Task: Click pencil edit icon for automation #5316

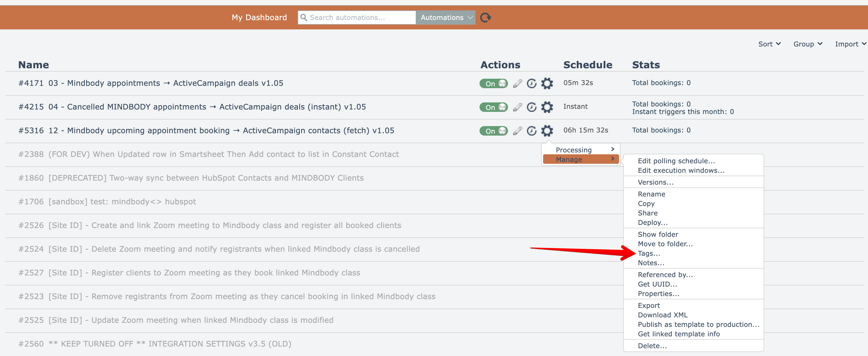Action: click(517, 131)
